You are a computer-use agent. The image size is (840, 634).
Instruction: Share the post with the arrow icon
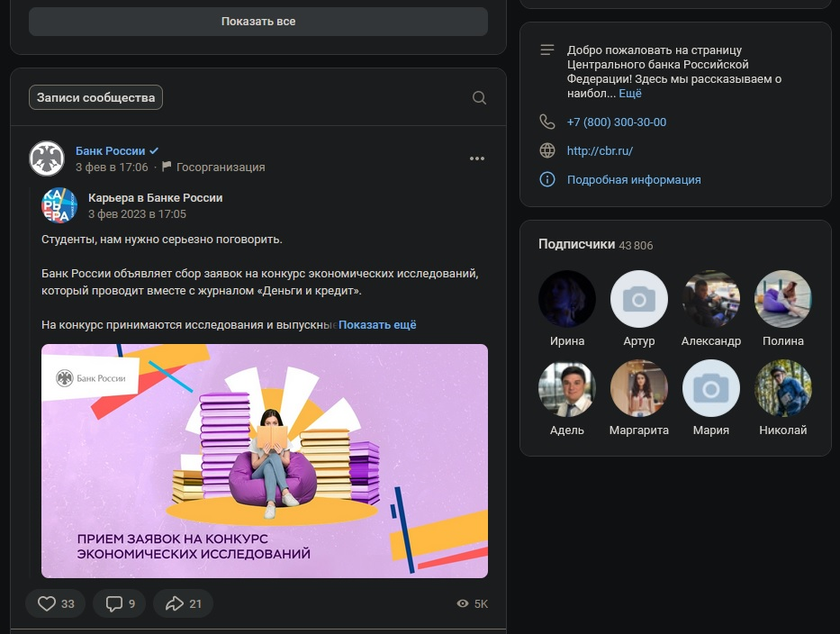[x=174, y=603]
